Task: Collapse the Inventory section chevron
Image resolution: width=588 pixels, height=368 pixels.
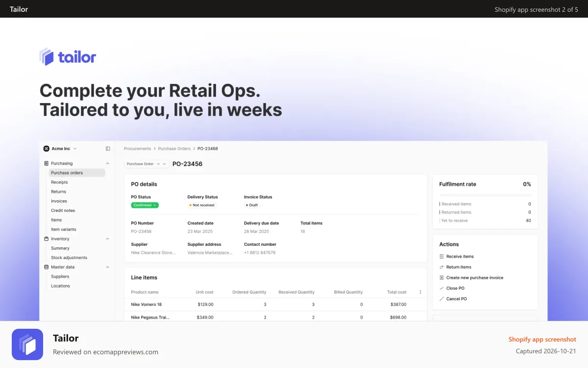Action: (107, 239)
